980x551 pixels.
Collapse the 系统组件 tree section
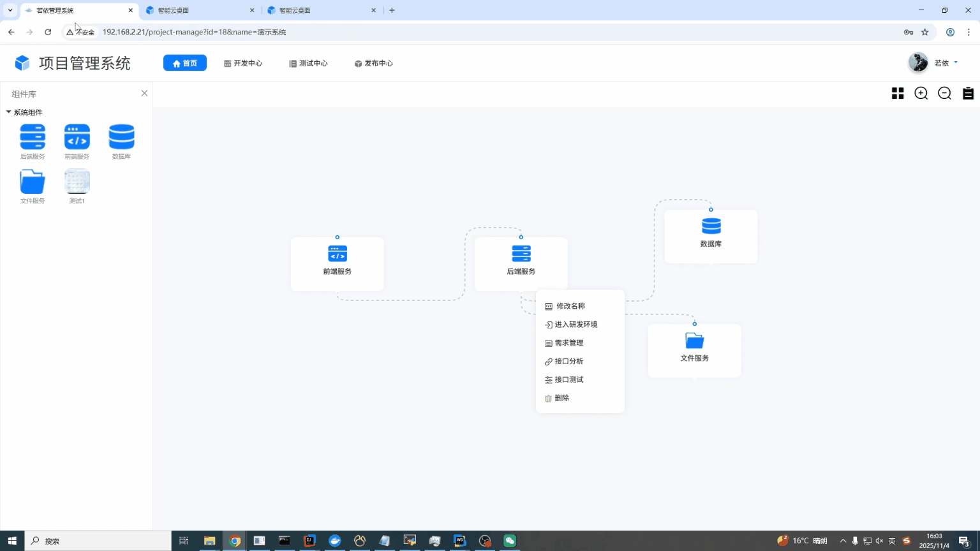pos(9,112)
